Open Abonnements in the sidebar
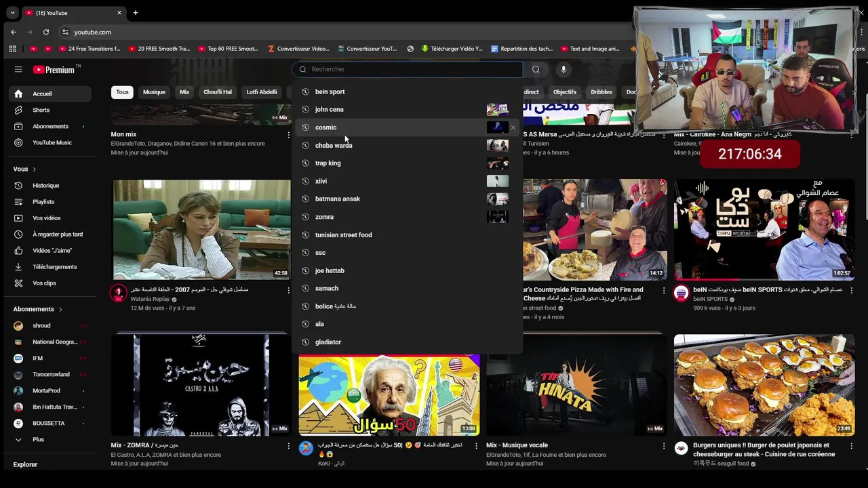This screenshot has width=868, height=488. point(51,126)
